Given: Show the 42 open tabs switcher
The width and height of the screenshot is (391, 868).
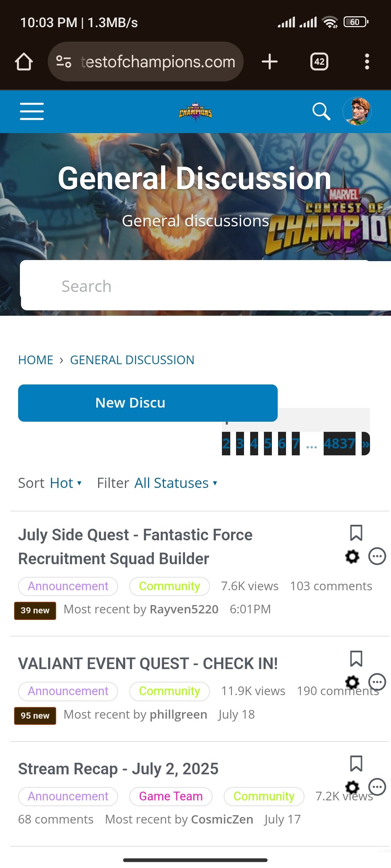Looking at the screenshot, I should point(319,61).
